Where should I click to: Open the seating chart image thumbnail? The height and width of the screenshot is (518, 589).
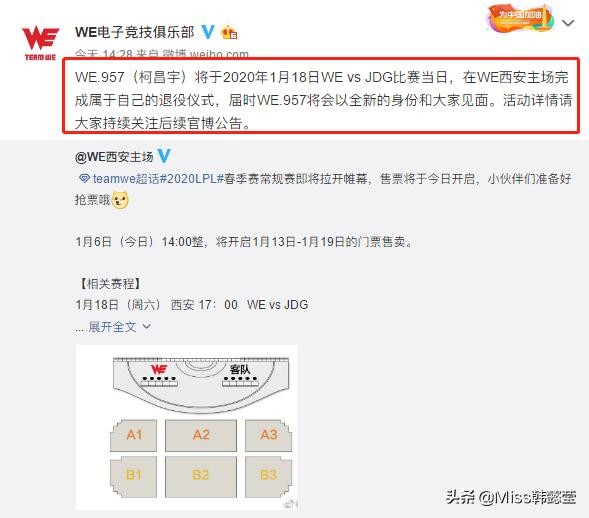click(186, 427)
